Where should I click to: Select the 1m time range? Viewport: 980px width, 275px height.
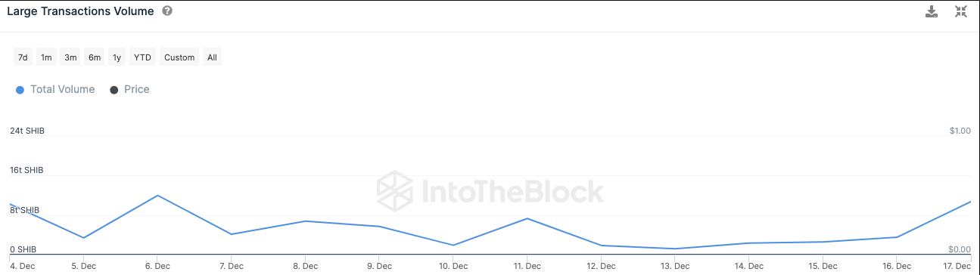(46, 57)
